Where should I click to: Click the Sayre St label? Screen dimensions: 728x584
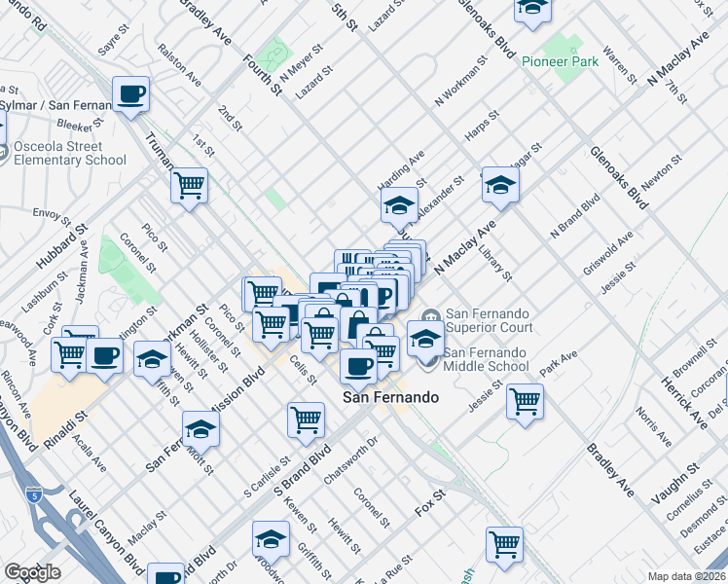pos(114,40)
